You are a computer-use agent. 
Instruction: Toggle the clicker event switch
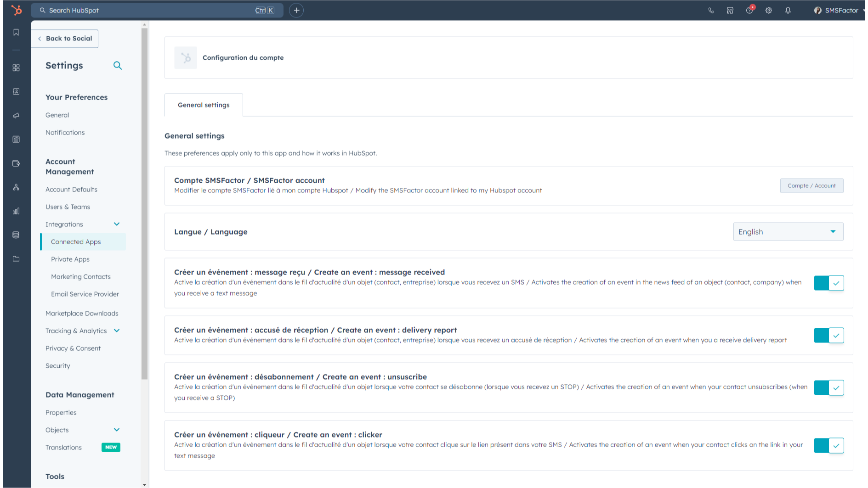coord(828,445)
